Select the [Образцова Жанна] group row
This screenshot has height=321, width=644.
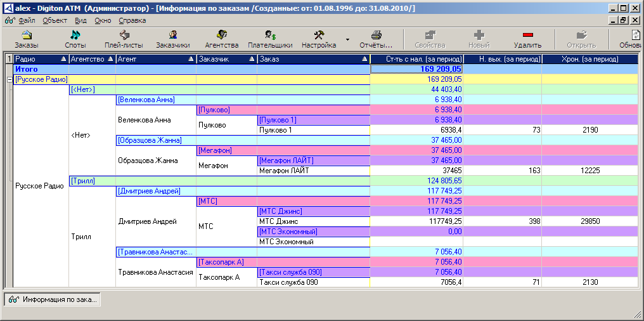(x=377, y=140)
